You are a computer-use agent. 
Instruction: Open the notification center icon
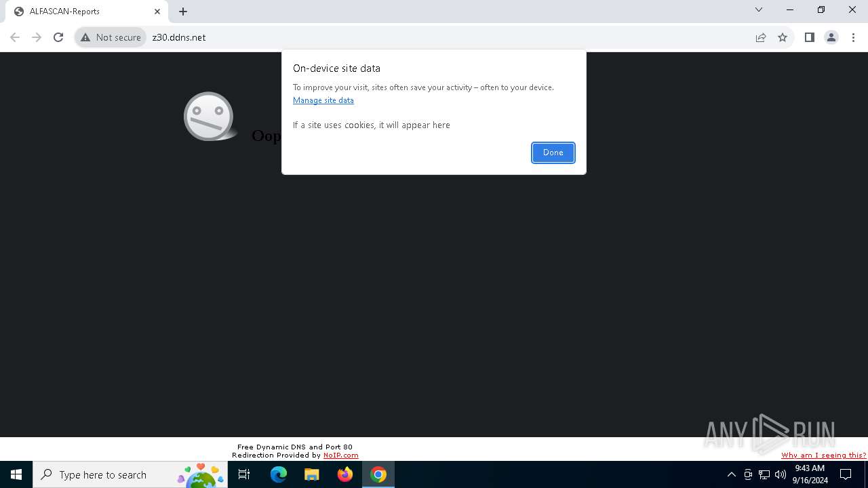click(x=846, y=474)
